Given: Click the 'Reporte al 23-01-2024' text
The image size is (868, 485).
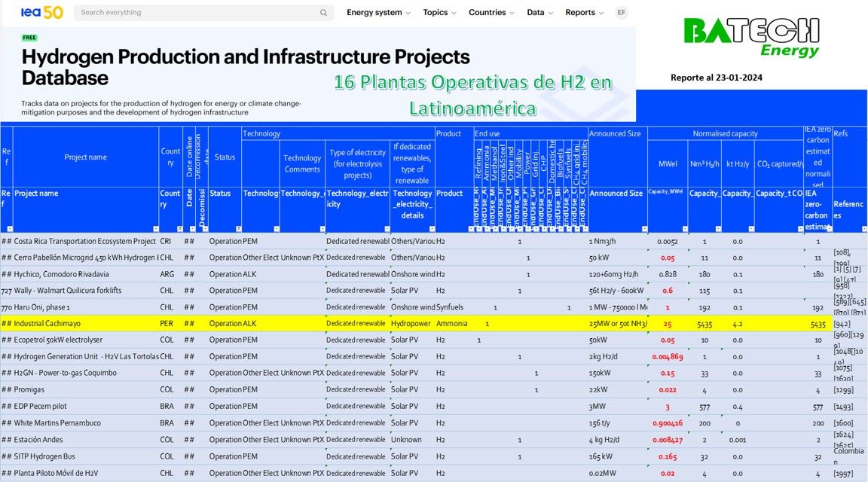Looking at the screenshot, I should click(717, 78).
